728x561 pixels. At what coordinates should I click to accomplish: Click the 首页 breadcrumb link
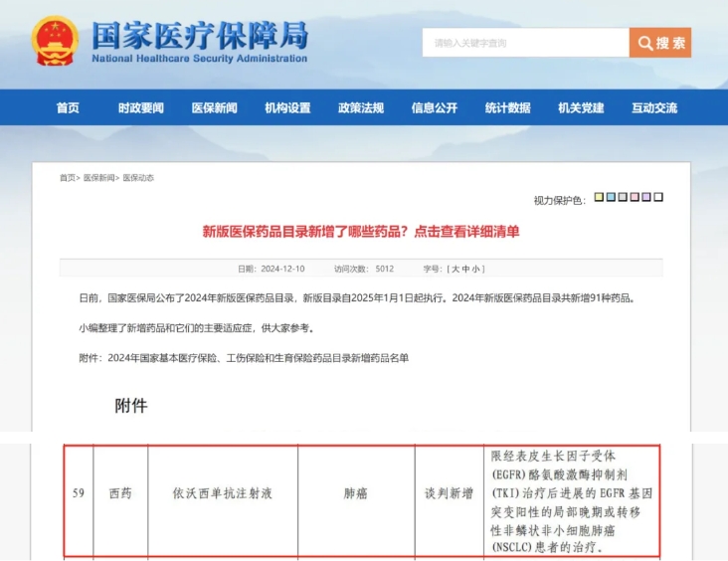point(67,178)
